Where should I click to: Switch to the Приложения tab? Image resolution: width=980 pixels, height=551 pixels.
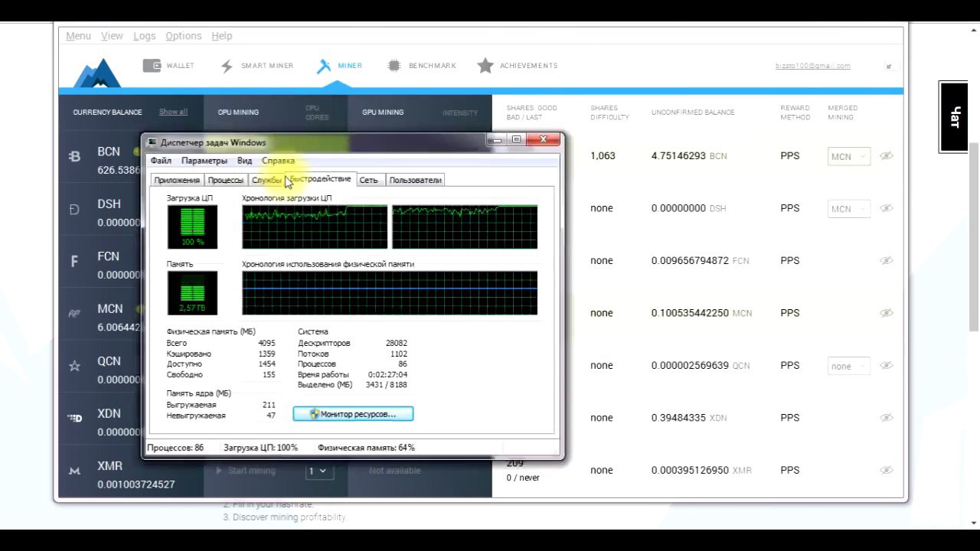177,180
